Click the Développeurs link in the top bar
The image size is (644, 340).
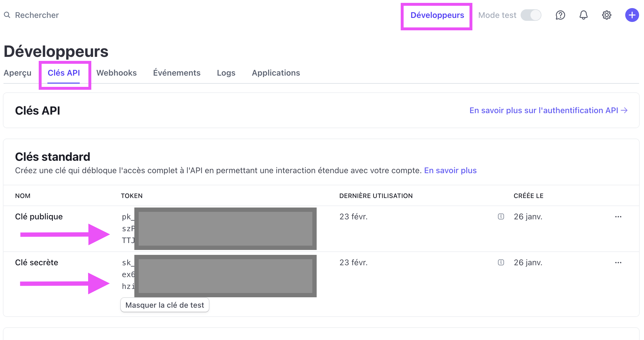click(x=437, y=15)
